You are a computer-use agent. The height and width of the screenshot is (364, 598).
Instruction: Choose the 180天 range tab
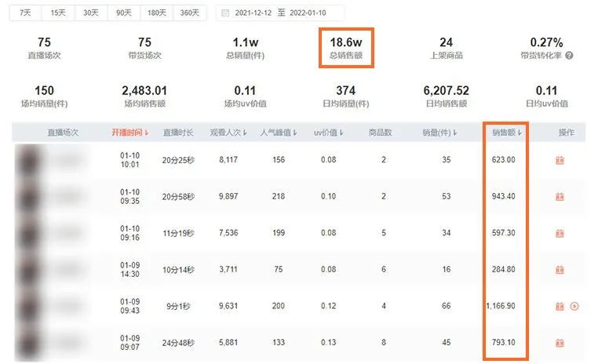pyautogui.click(x=157, y=13)
